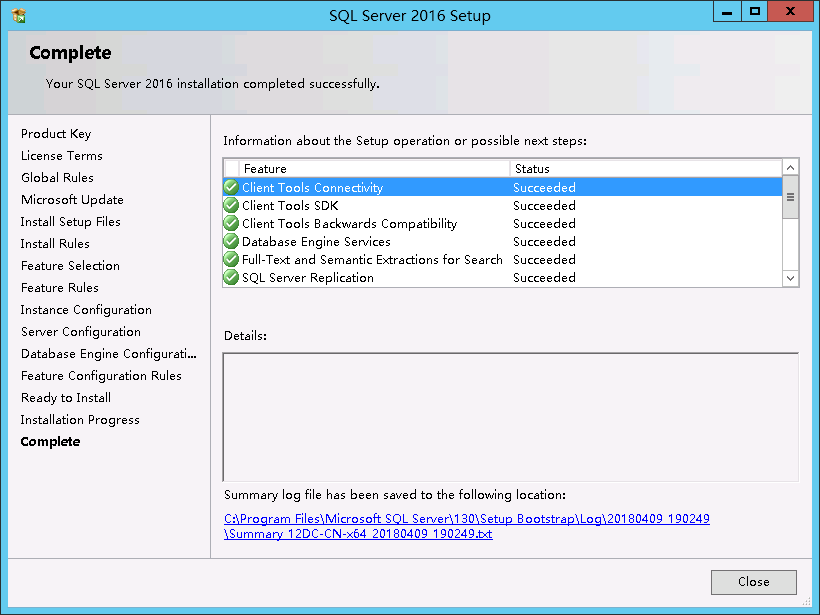Select the Client Tools Connectivity row
820x615 pixels.
click(x=503, y=187)
